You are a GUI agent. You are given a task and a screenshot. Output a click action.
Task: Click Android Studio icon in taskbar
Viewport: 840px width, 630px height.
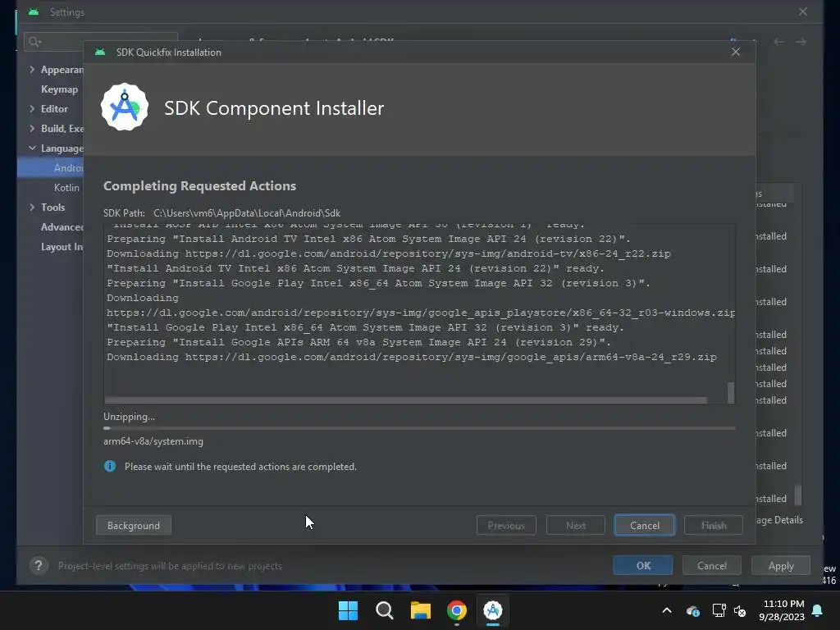click(493, 610)
